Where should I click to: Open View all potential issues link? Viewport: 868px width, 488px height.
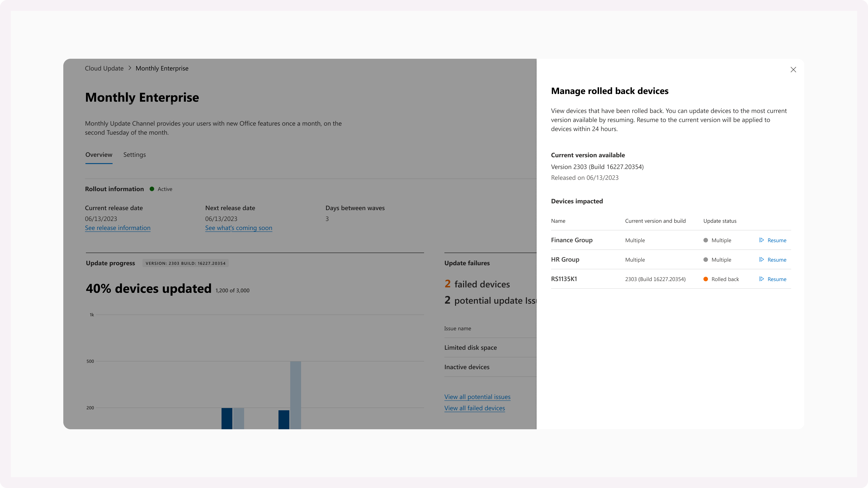click(x=477, y=397)
